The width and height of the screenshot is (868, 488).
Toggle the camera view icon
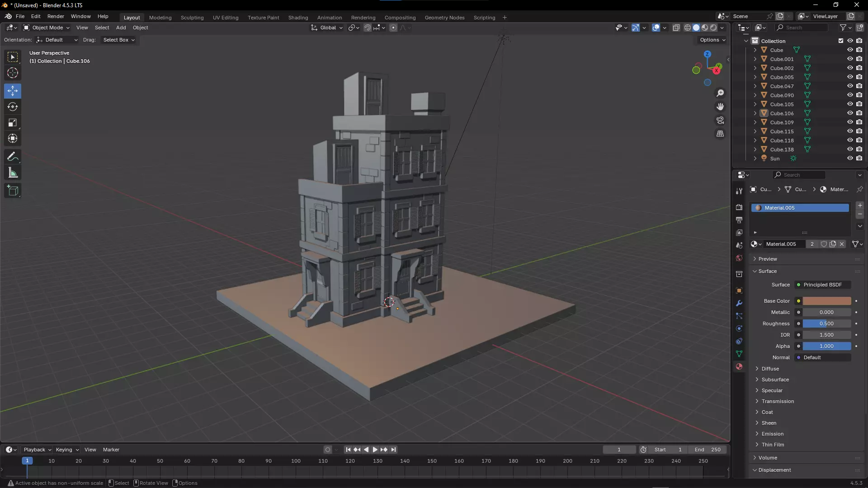click(x=720, y=120)
